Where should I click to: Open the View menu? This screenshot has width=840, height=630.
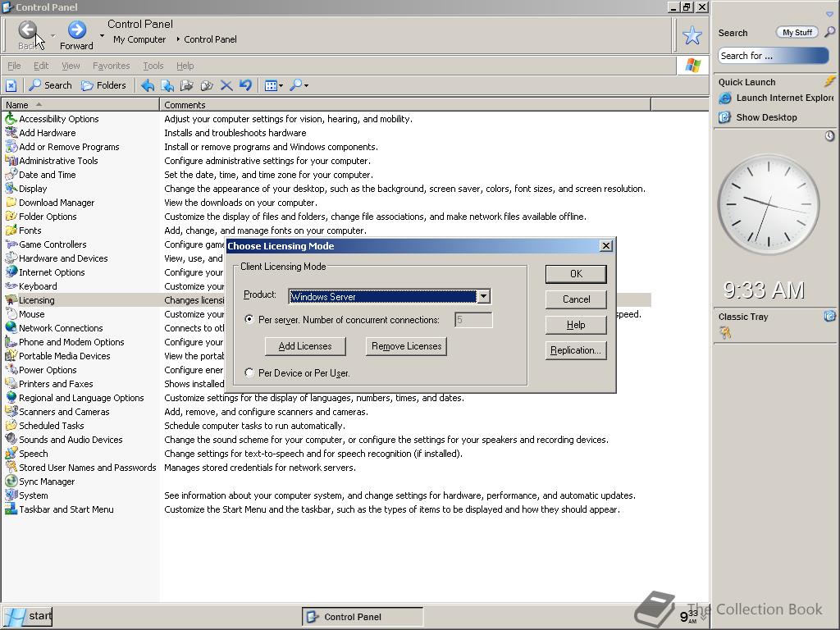pos(71,66)
